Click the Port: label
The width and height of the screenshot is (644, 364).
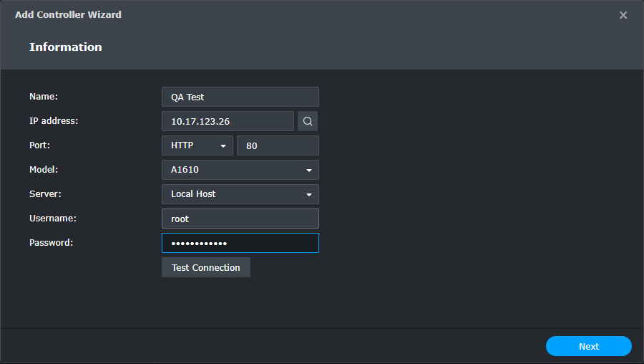(39, 145)
